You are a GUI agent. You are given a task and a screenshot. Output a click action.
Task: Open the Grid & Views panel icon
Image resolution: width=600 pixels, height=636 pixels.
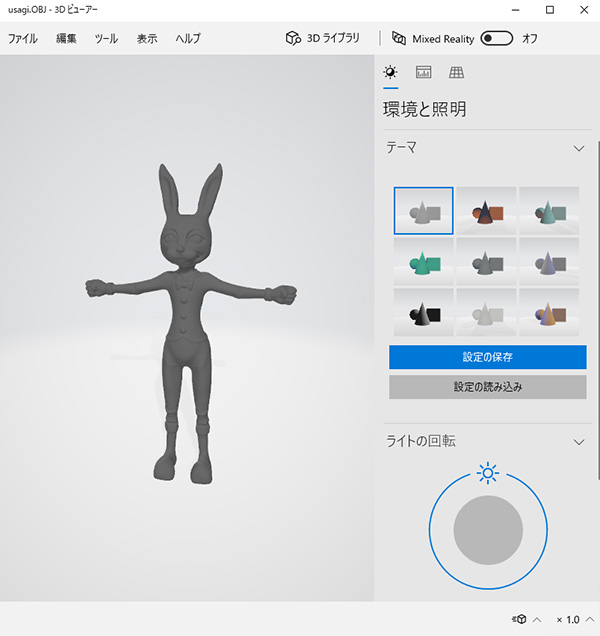pyautogui.click(x=456, y=72)
